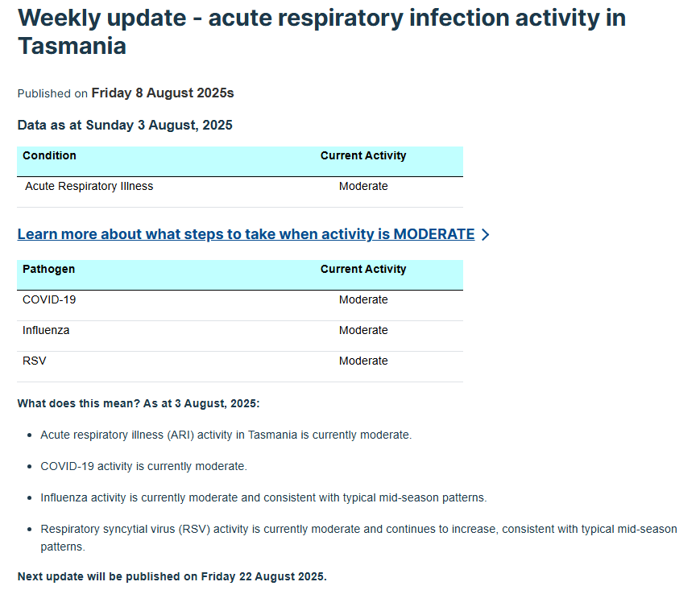Click the bullet about Respiratory syncytial virus activity
Screen dimensions: 700x590
(358, 530)
